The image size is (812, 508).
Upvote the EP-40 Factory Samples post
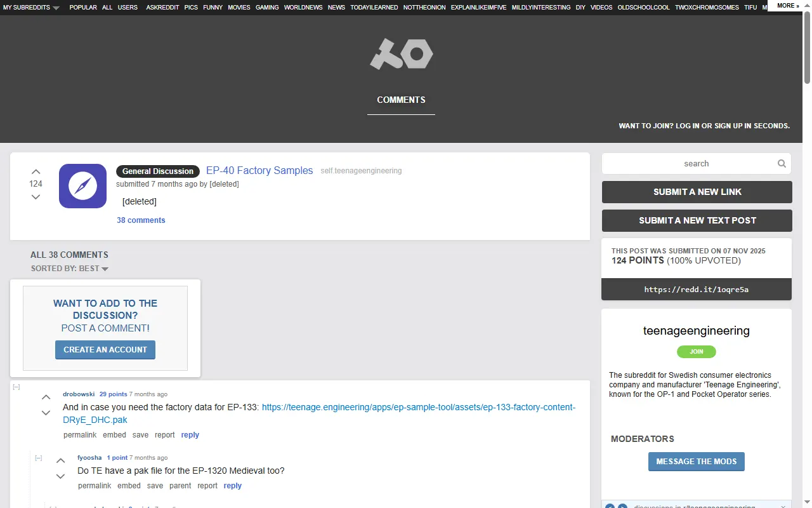tap(36, 171)
